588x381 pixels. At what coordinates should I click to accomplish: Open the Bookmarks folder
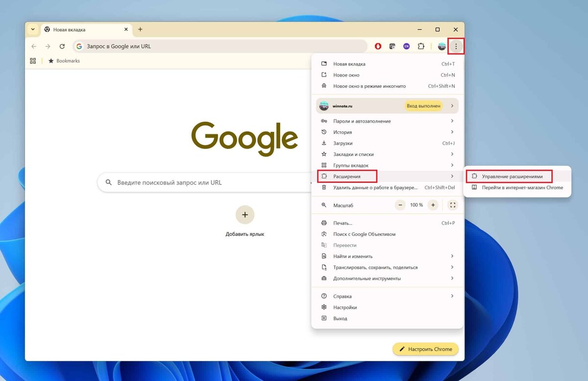(64, 61)
